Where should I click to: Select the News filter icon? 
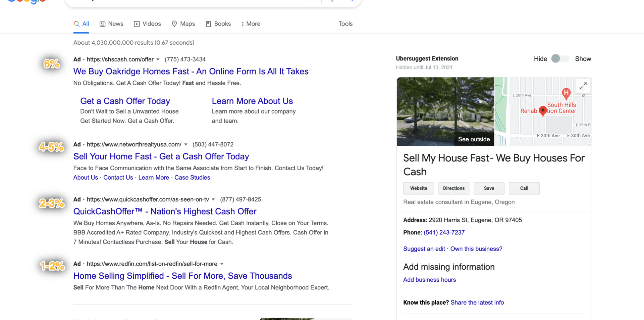(x=102, y=24)
